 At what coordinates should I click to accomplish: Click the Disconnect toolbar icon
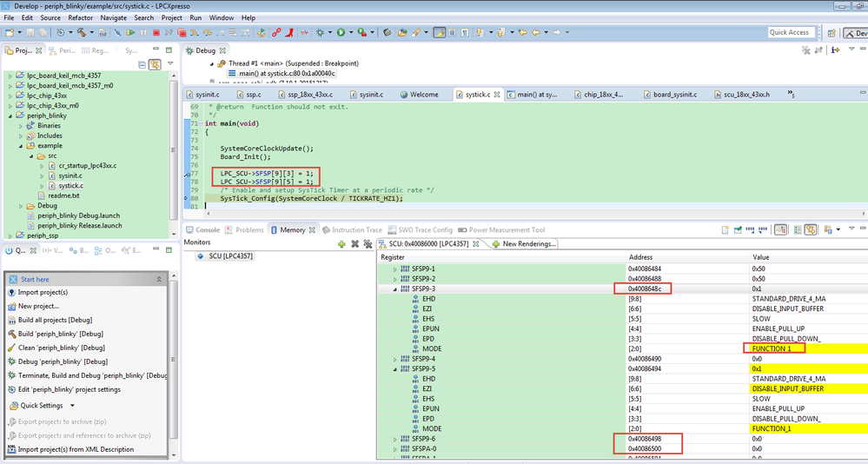[169, 33]
